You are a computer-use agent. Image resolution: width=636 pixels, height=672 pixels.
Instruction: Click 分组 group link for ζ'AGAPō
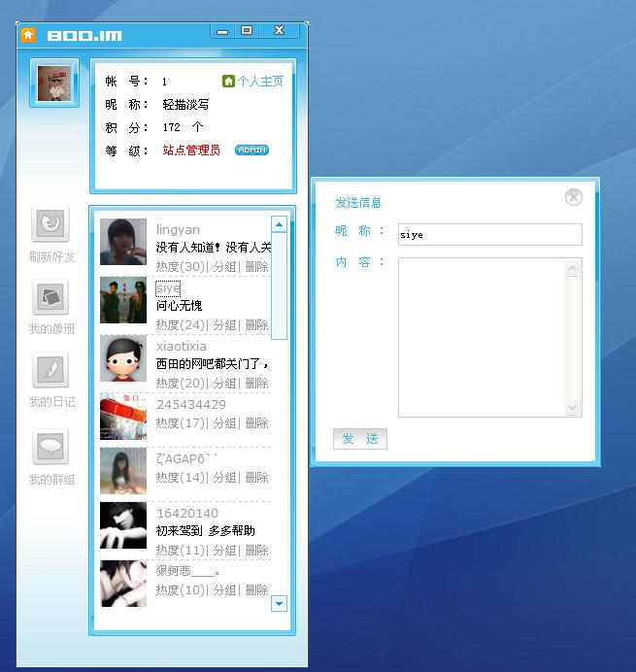(224, 478)
